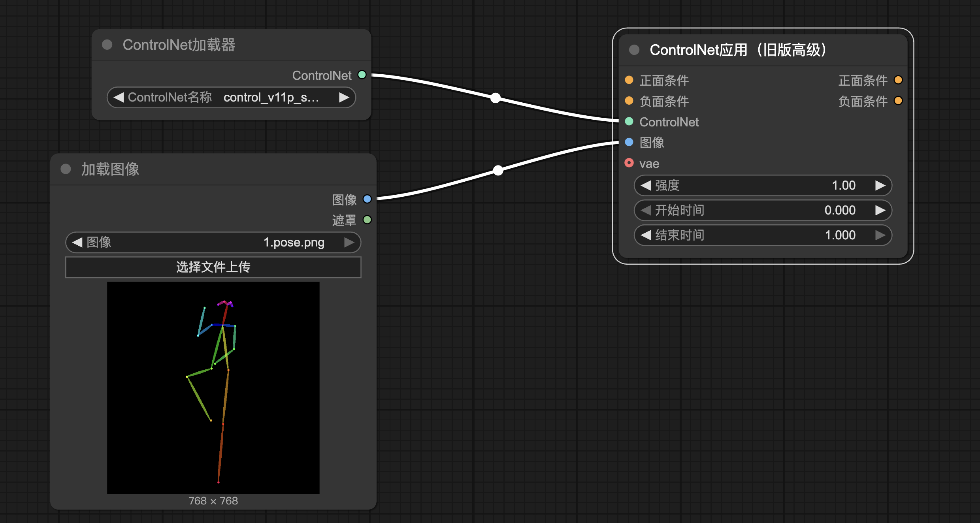Click the blue 图像 input socket
Screen dimensions: 980x523
629,142
